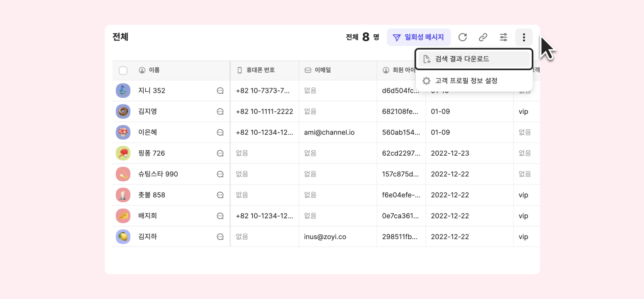Open chat with 지니 352
Image resolution: width=644 pixels, height=299 pixels.
[220, 91]
